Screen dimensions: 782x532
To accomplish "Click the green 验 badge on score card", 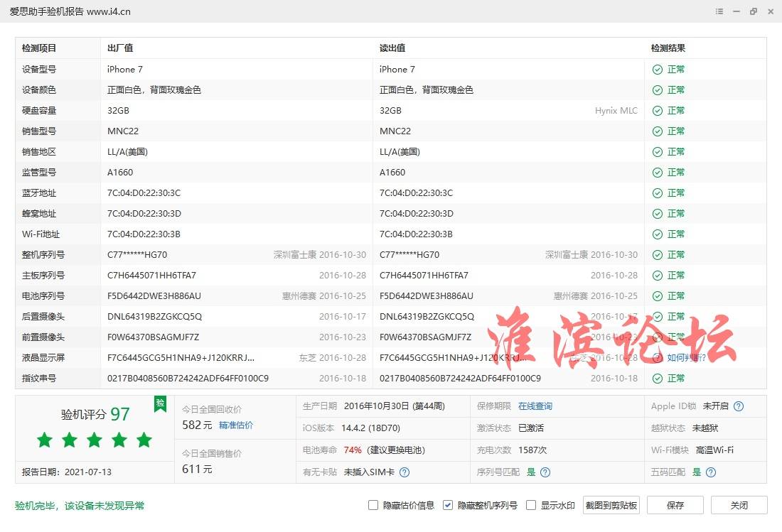I will coord(161,404).
